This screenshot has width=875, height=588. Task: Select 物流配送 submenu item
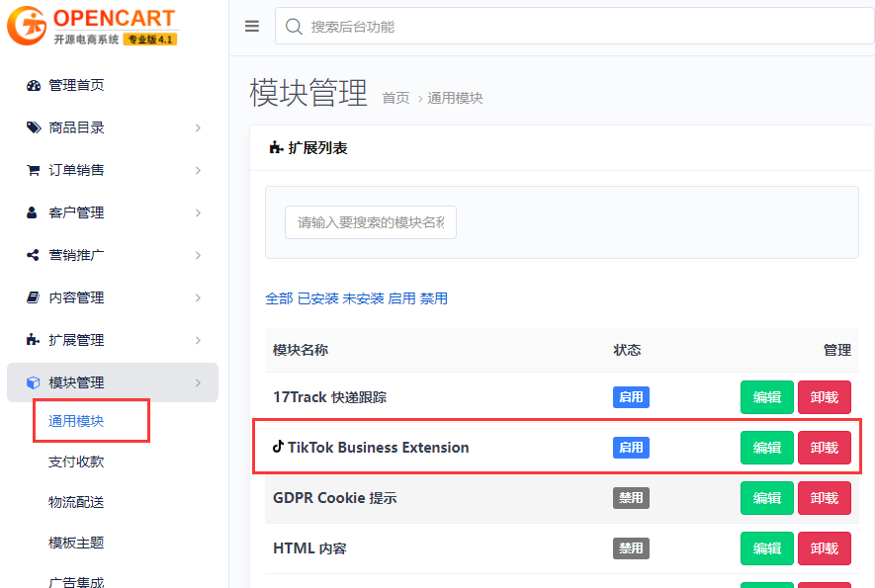76,502
